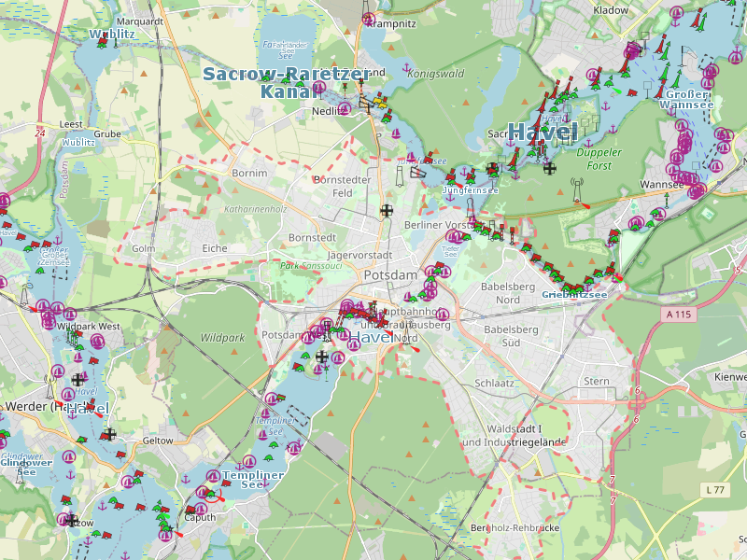Select the Waldstadt I und Industriegelände label
Screen dimensions: 747x560
514,434
